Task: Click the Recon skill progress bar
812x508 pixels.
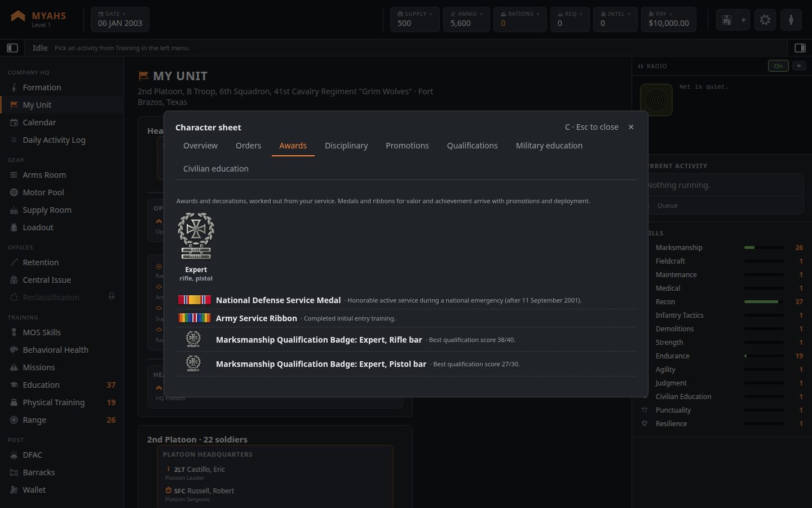Action: point(764,302)
